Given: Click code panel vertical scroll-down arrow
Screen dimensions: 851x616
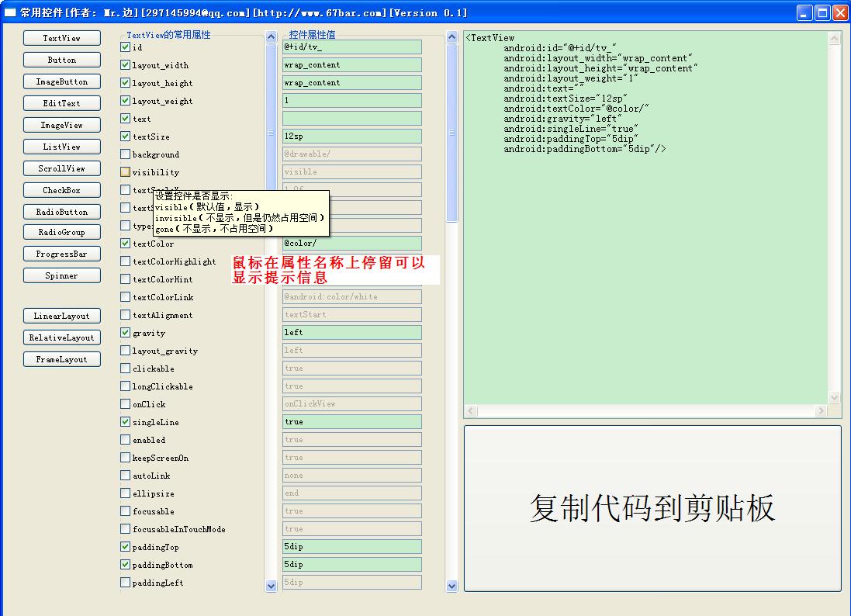Looking at the screenshot, I should pos(834,398).
